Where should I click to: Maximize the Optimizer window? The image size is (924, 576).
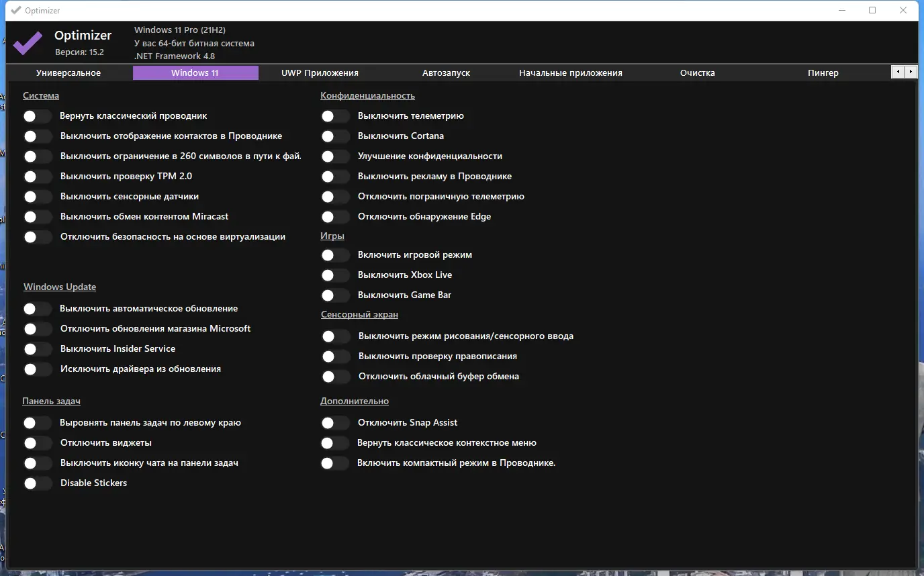(x=872, y=10)
